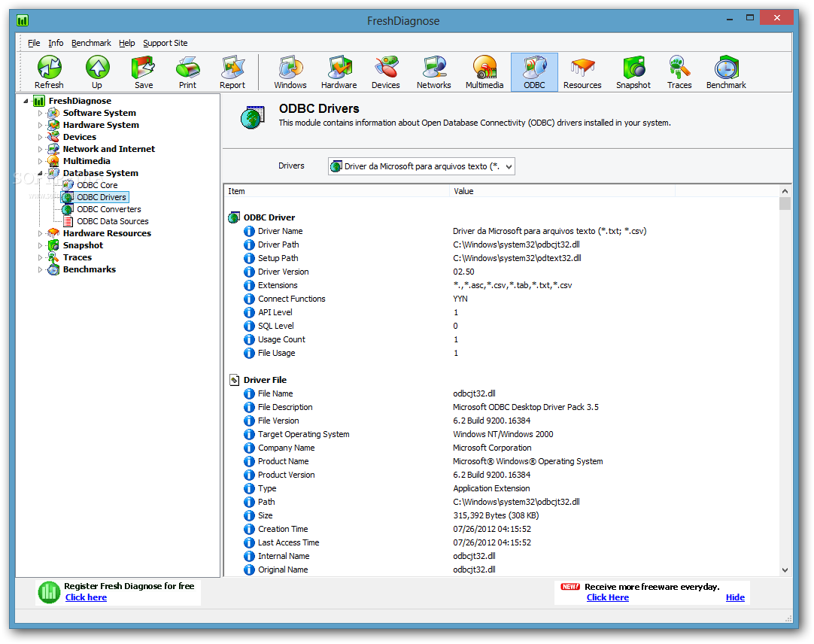814x644 pixels.
Task: Click value '315,392 Bytes (308 KB)'
Action: [x=496, y=515]
